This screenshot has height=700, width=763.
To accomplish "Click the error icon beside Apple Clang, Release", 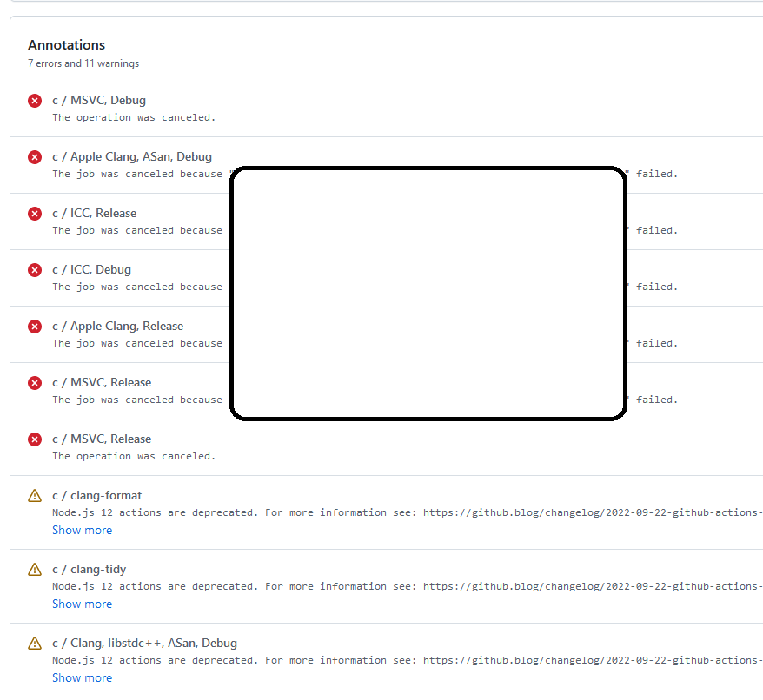I will point(35,327).
